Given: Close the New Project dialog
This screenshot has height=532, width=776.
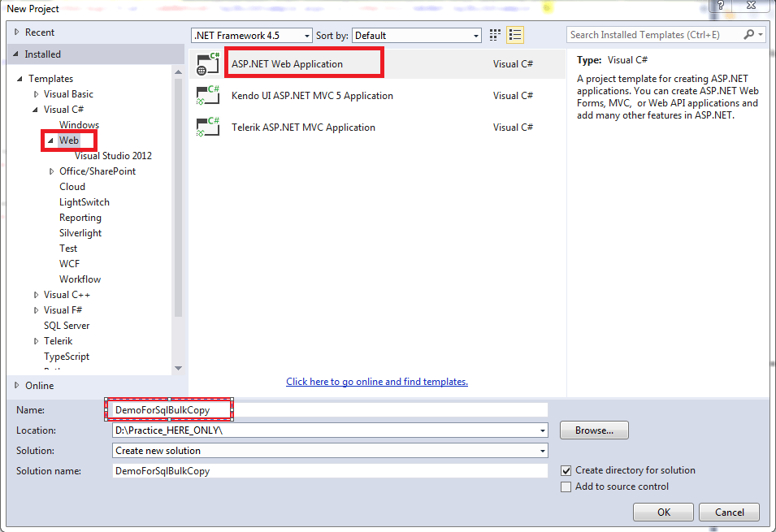Looking at the screenshot, I should [x=752, y=6].
